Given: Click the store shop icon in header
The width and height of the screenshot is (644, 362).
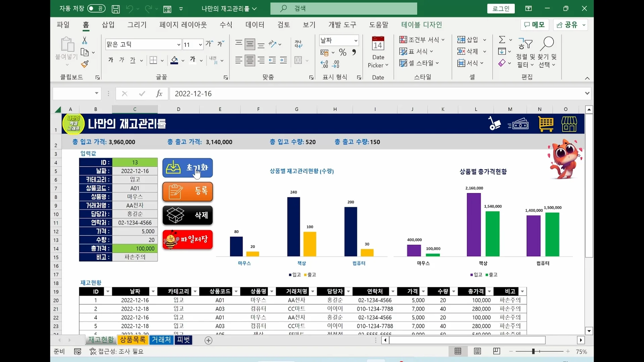Looking at the screenshot, I should point(569,124).
